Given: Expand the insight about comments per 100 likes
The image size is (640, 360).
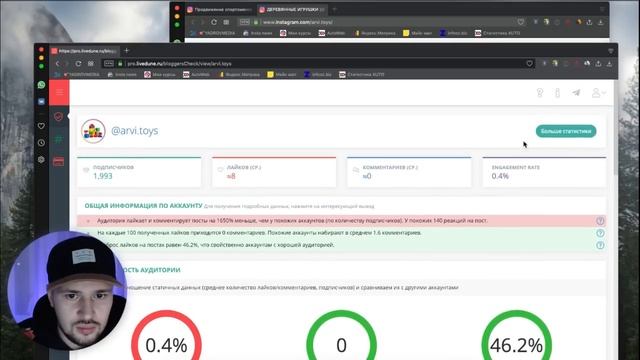Looking at the screenshot, I should (342, 233).
